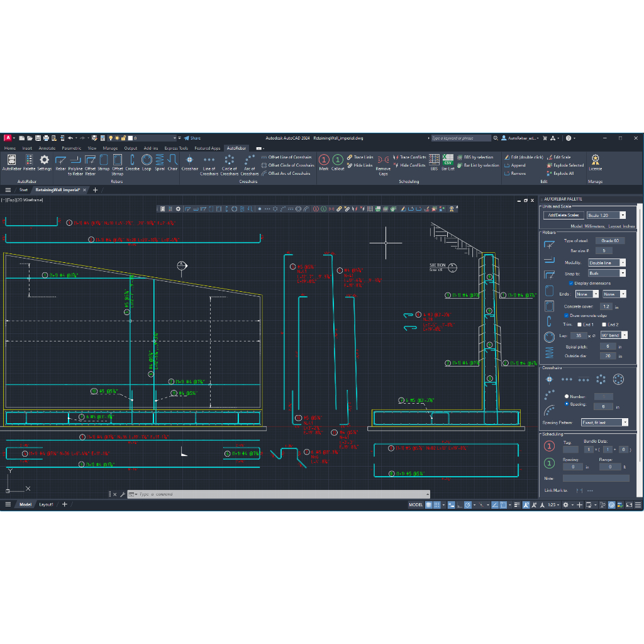Screen dimensions: 644x644
Task: Click the Share button
Action: (x=192, y=138)
